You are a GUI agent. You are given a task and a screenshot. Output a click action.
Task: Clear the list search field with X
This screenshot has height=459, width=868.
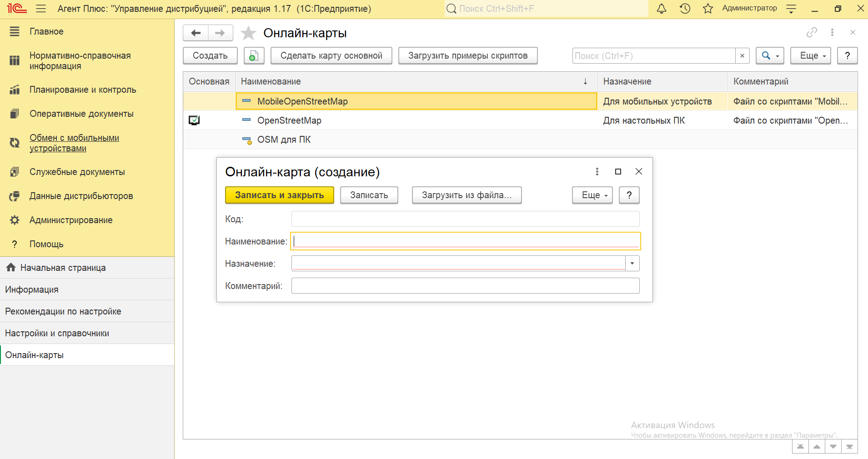[x=742, y=56]
